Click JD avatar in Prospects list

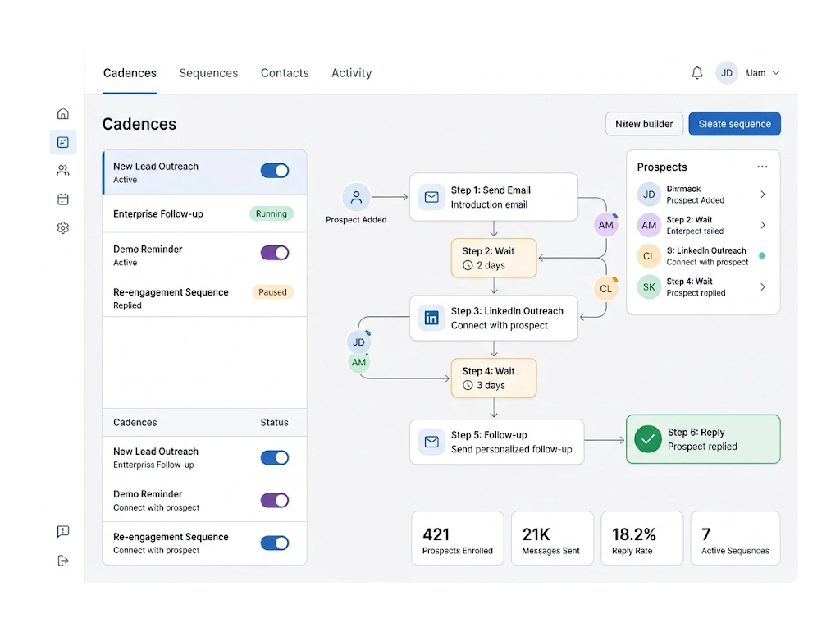649,194
